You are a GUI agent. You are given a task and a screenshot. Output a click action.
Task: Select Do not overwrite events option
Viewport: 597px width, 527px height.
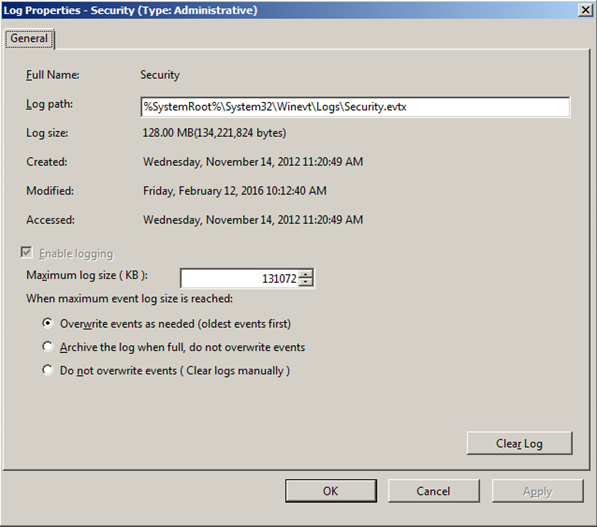(48, 370)
